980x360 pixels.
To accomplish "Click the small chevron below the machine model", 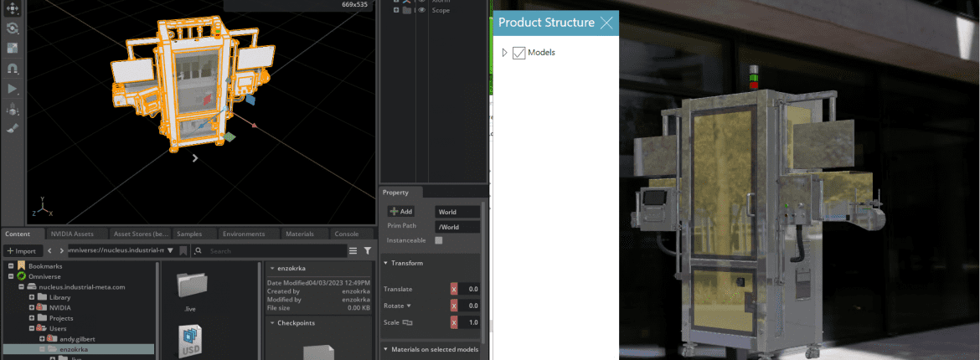I will click(x=195, y=158).
